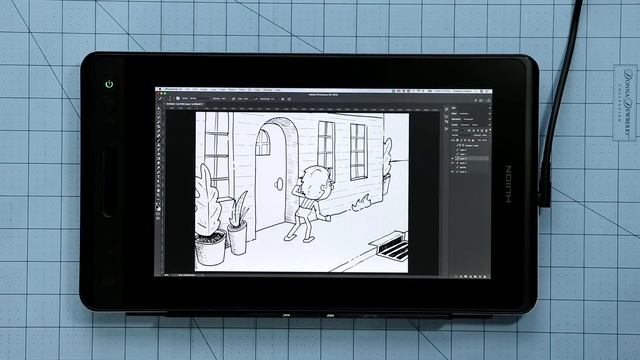Switch to the Layers panel tab
This screenshot has height=360, width=640.
click(x=455, y=125)
